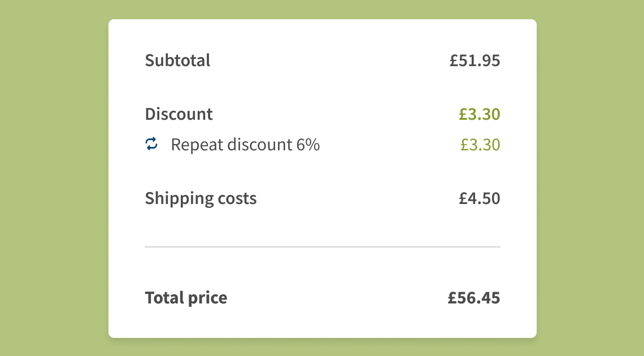
Task: Click the bold green £3.30 discount amount
Action: click(x=479, y=114)
